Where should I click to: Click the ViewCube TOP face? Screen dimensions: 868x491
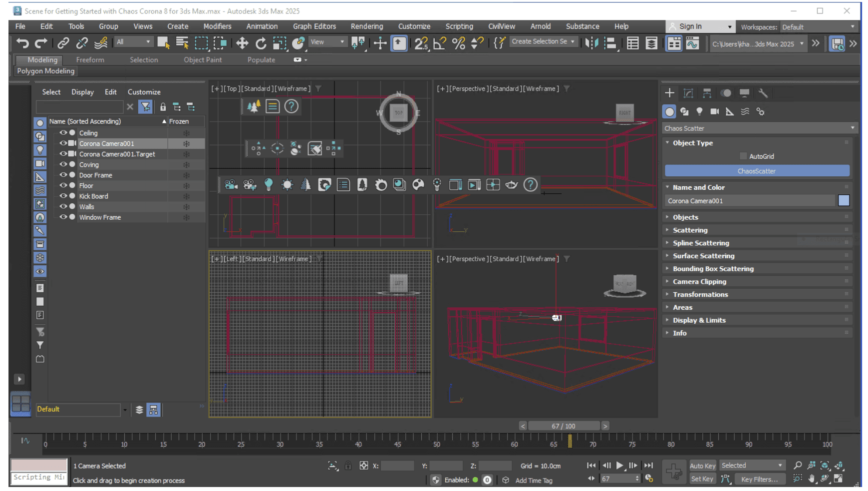pos(398,113)
